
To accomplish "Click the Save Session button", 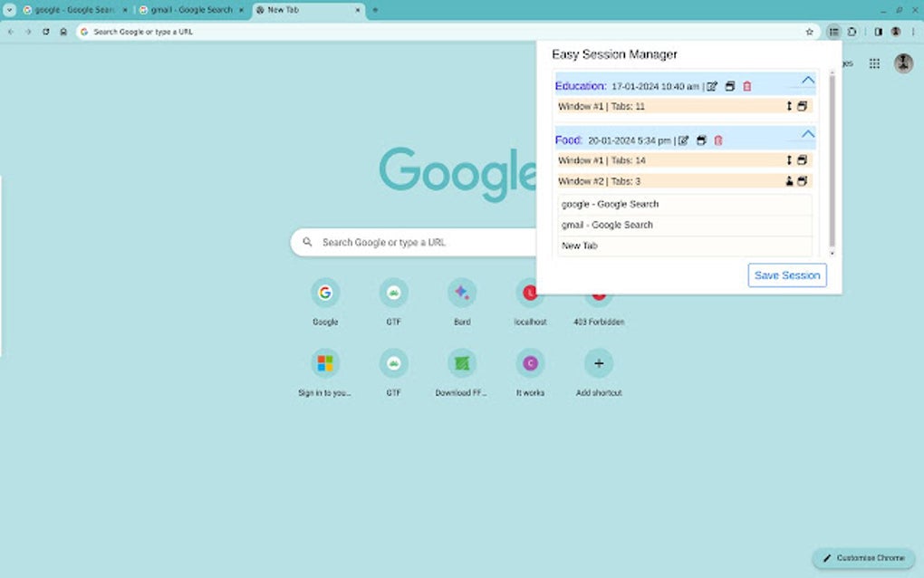I will point(786,275).
